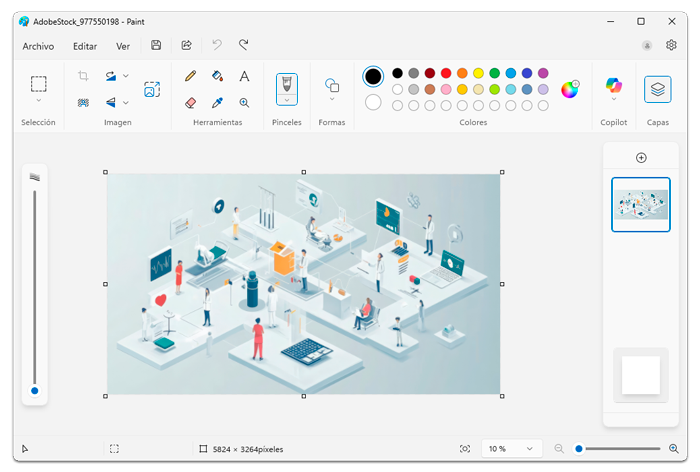The image size is (700, 472).
Task: Pick the lavender color swatch
Action: (x=543, y=89)
